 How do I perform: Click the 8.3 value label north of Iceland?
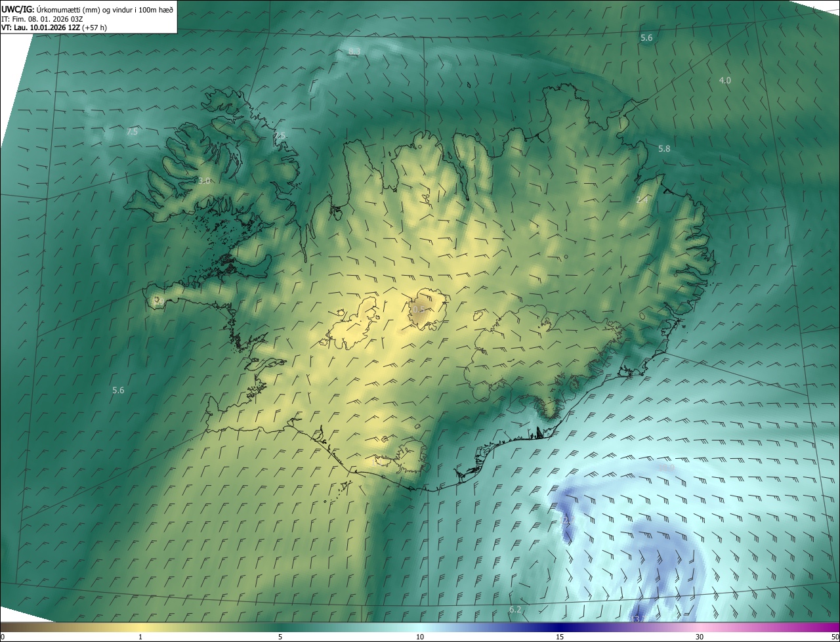pos(354,51)
